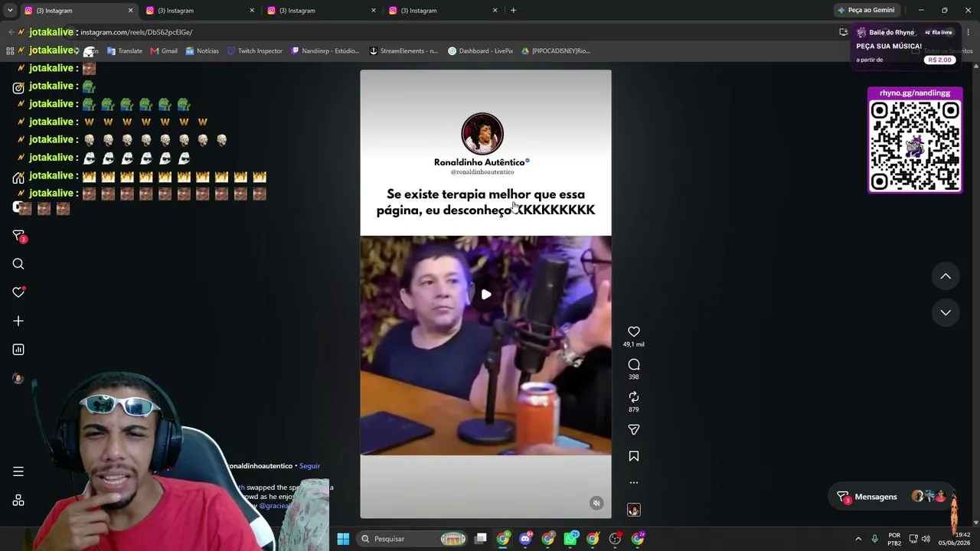The height and width of the screenshot is (551, 980).
Task: Open WhatsApp from the taskbar
Action: [570, 539]
